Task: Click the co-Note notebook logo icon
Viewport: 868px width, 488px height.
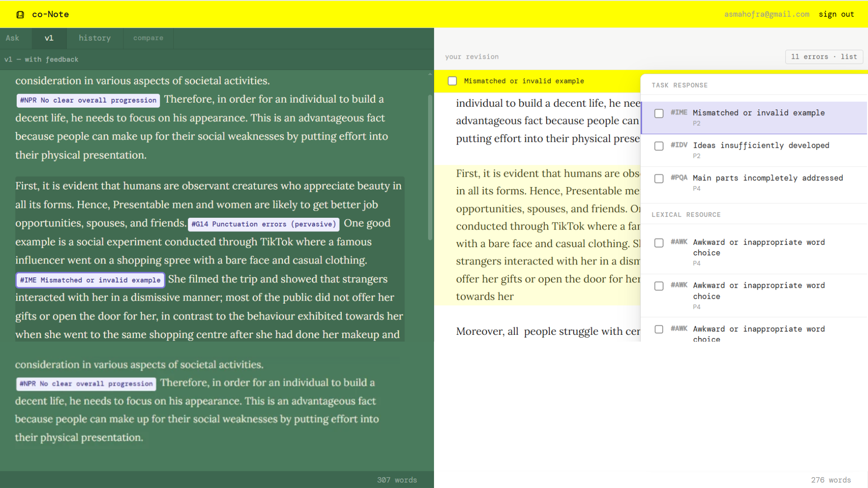Action: (20, 14)
